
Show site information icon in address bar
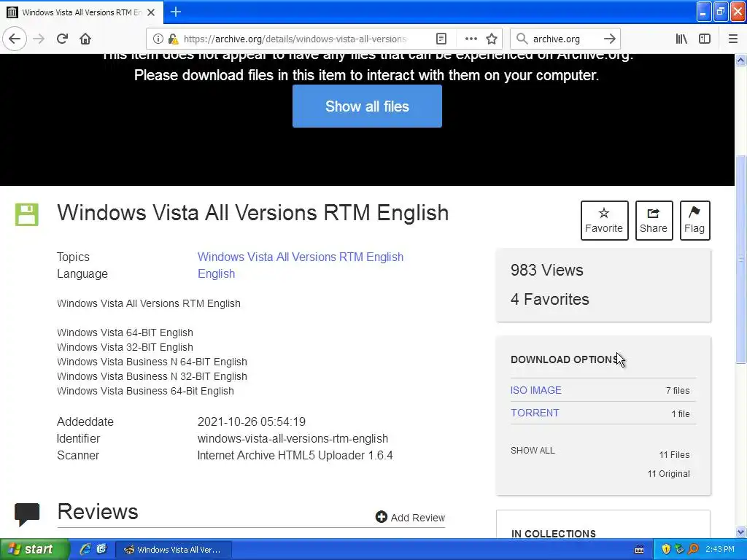(x=158, y=39)
